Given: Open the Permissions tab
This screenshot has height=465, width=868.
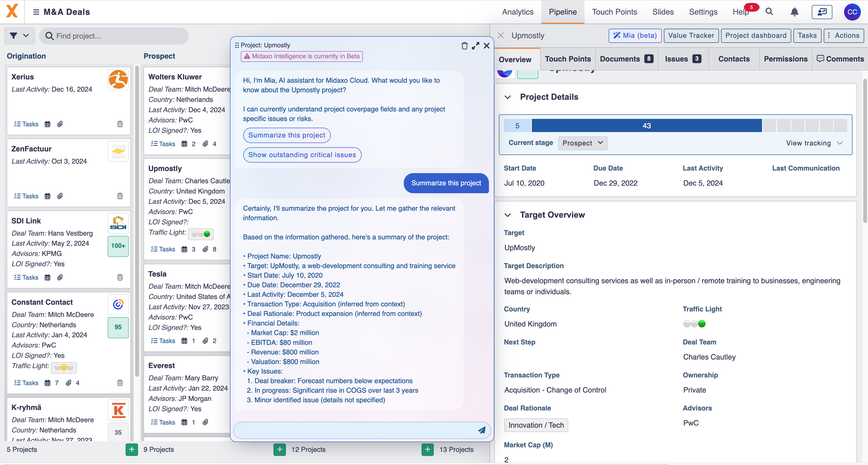Looking at the screenshot, I should pos(786,59).
